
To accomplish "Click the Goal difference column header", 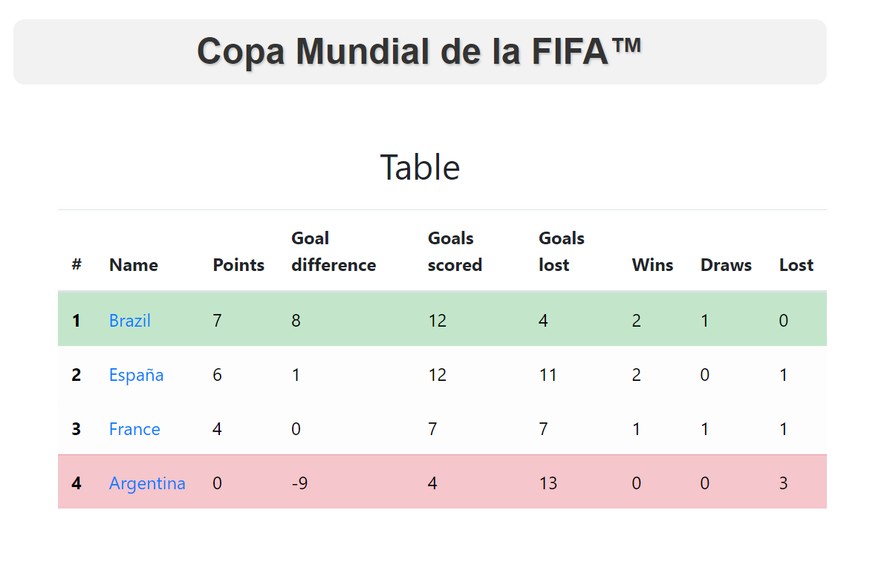I will [334, 251].
